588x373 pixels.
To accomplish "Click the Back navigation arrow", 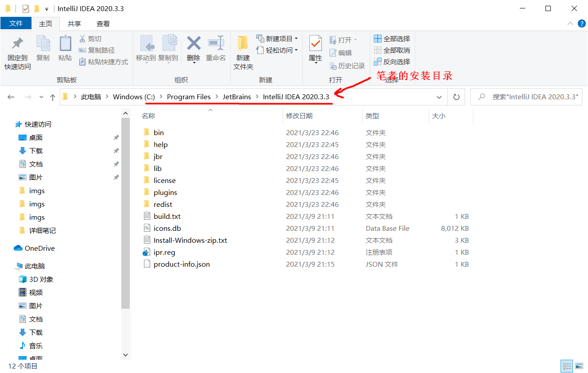I will [11, 97].
